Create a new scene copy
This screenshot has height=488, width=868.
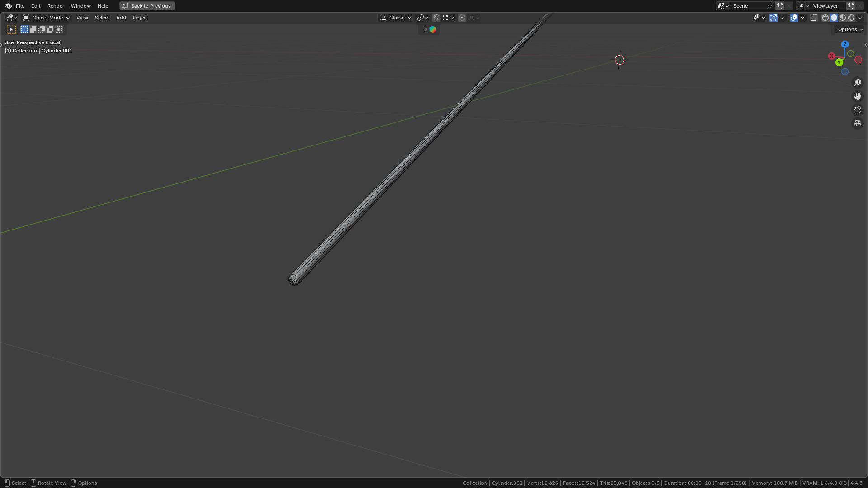(x=780, y=6)
